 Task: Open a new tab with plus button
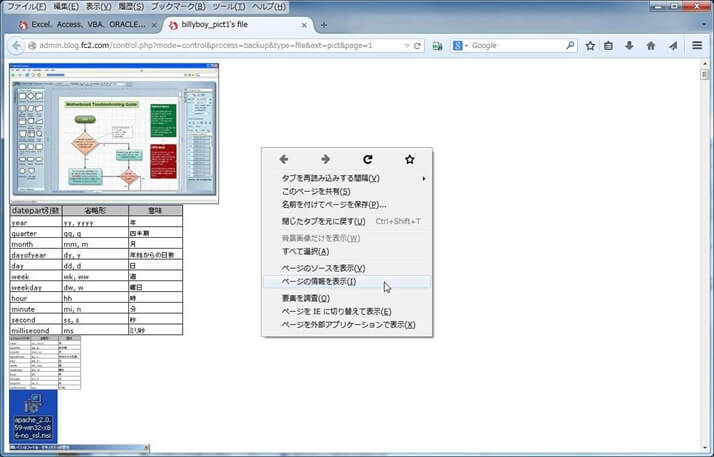coord(324,25)
